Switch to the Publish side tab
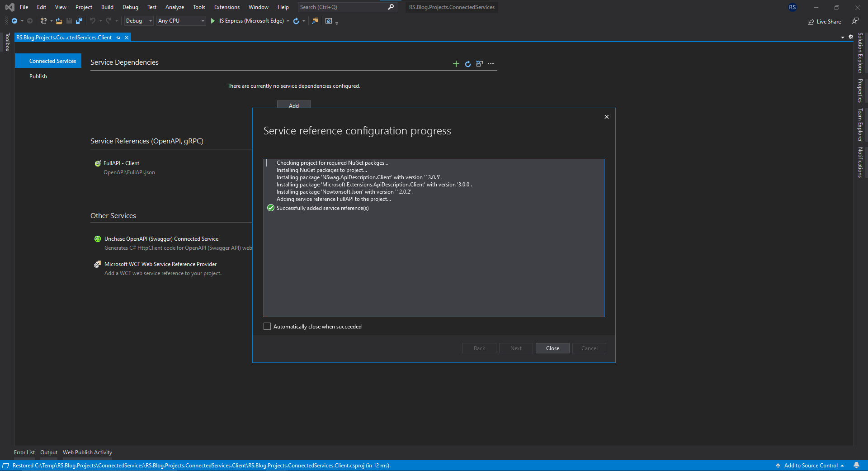Viewport: 868px width, 471px height. point(38,76)
